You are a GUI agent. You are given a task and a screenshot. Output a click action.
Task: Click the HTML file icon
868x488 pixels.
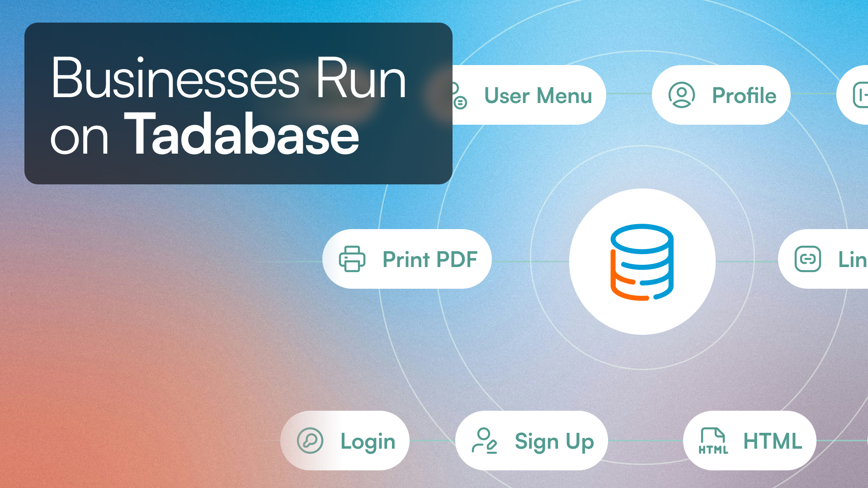pos(713,441)
